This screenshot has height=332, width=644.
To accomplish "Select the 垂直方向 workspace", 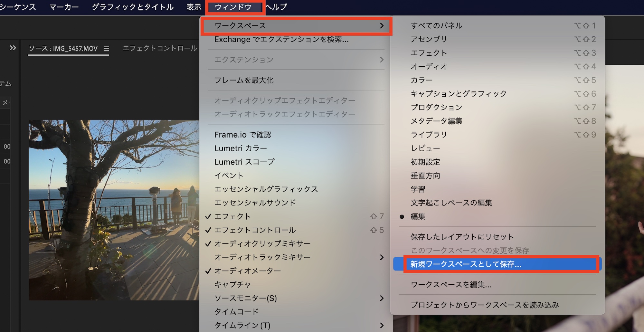I will click(497, 175).
